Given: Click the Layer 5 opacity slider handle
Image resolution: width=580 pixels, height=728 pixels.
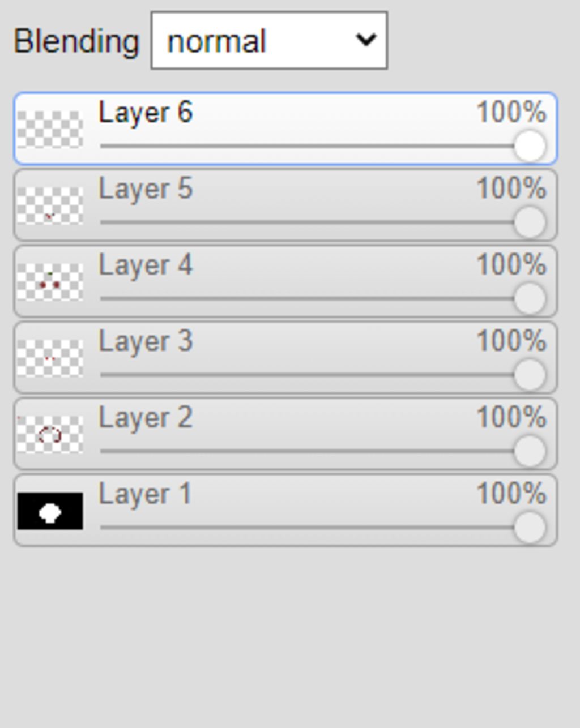Looking at the screenshot, I should pyautogui.click(x=530, y=222).
